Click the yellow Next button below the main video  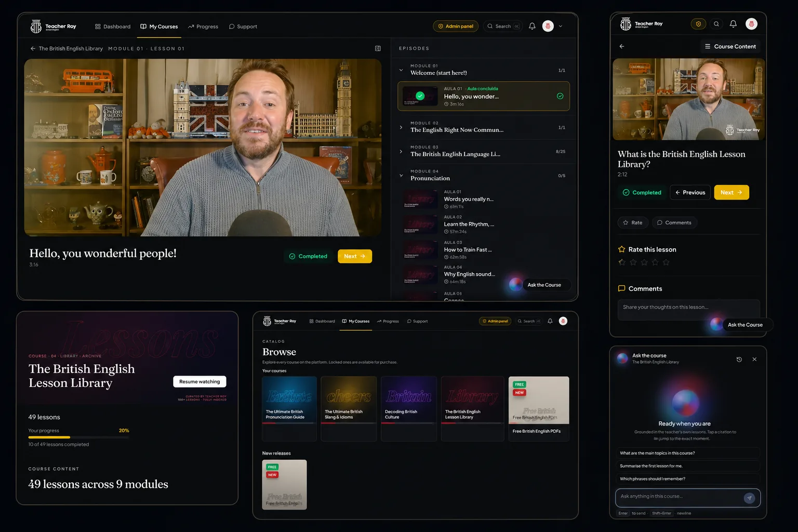(355, 256)
